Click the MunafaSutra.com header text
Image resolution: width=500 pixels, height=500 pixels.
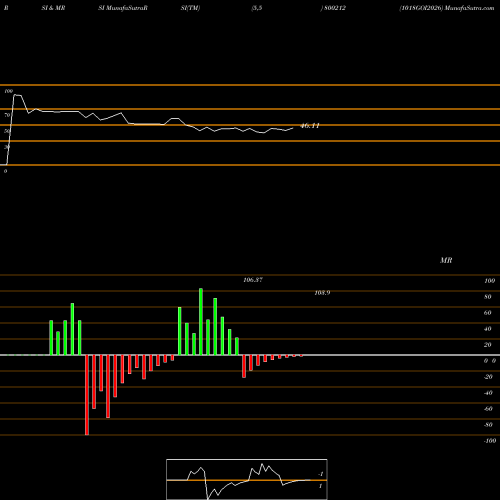470,8
